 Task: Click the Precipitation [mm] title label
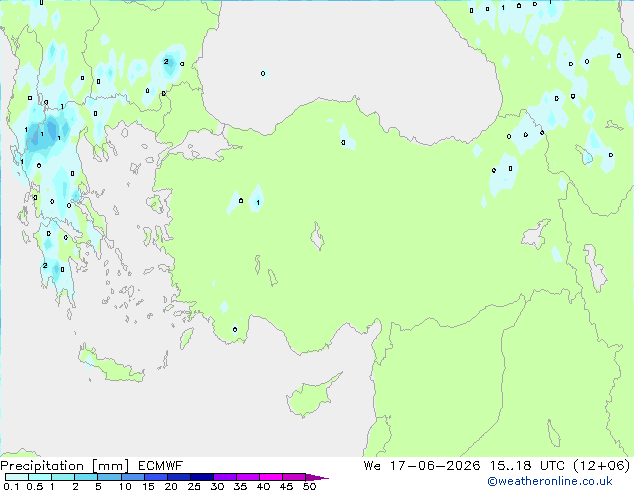pyautogui.click(x=65, y=466)
